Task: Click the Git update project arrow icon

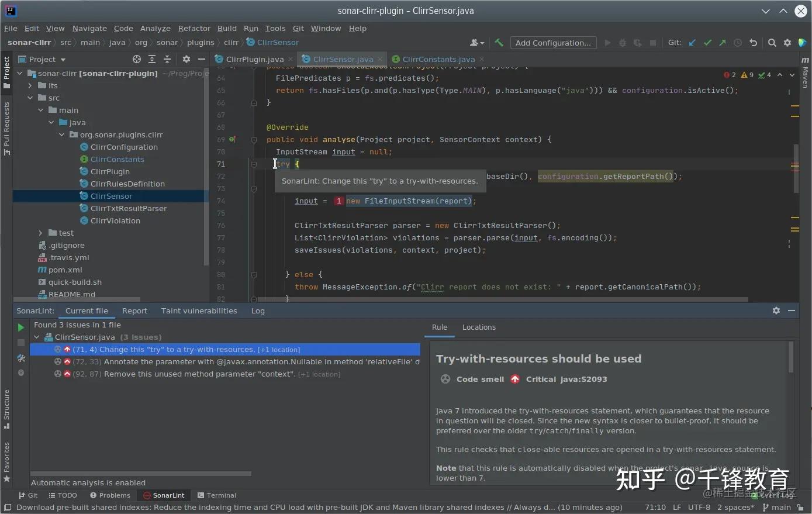Action: click(692, 43)
